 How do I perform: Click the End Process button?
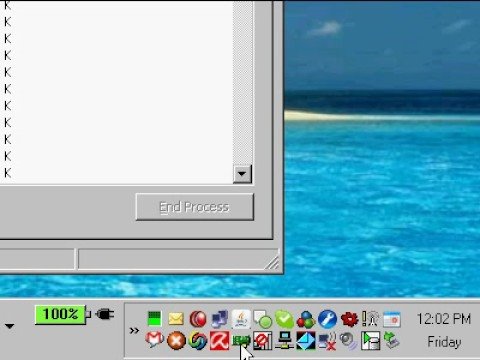pos(195,207)
